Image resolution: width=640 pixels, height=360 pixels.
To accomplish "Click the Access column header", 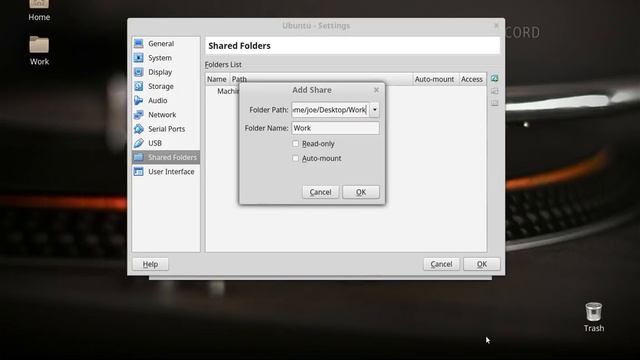I will click(472, 79).
